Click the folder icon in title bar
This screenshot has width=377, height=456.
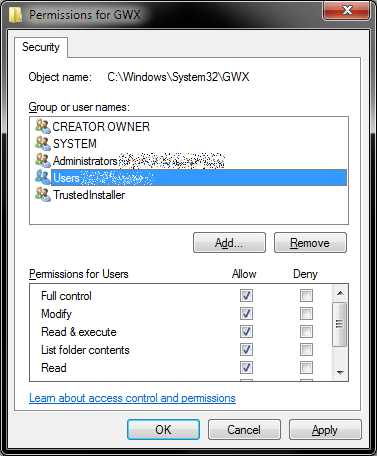tap(15, 15)
